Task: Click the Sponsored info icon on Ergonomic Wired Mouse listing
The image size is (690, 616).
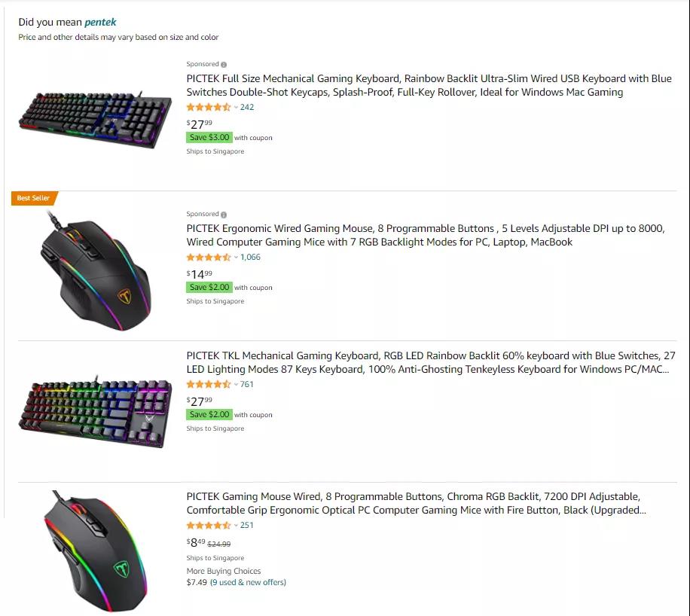Action: (224, 215)
